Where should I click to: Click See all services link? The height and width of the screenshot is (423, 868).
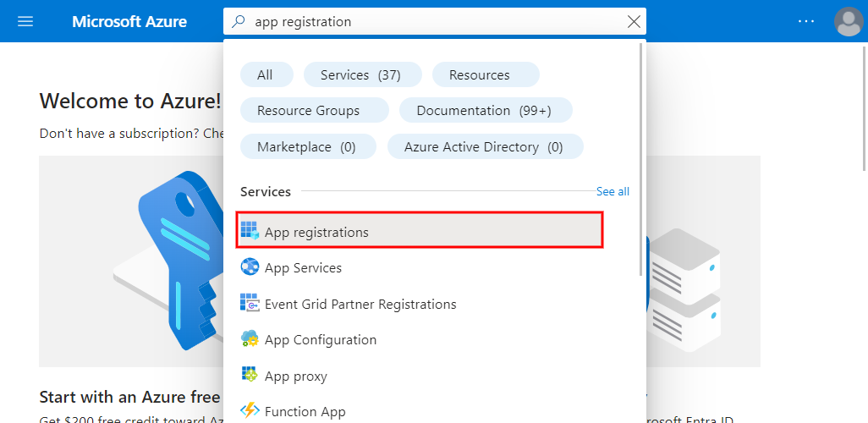[613, 191]
